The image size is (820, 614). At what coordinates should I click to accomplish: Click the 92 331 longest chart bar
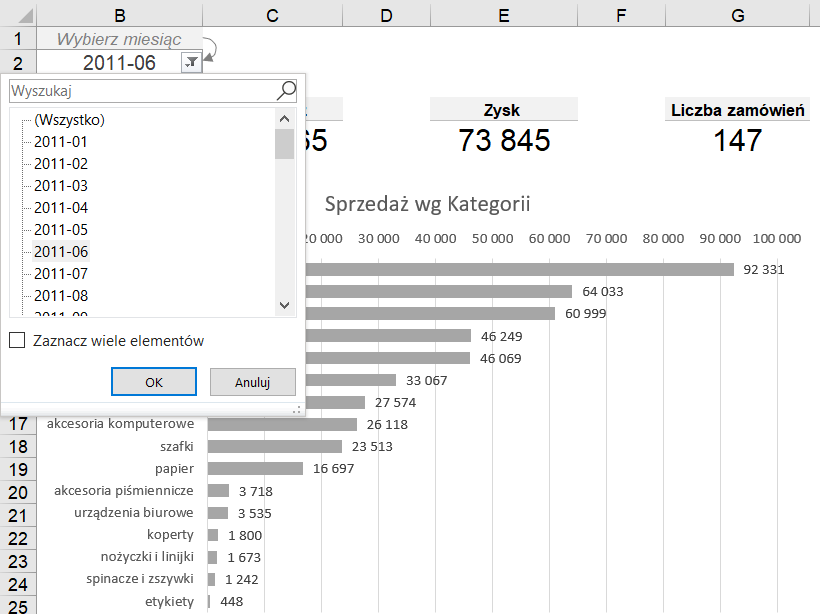(x=520, y=269)
